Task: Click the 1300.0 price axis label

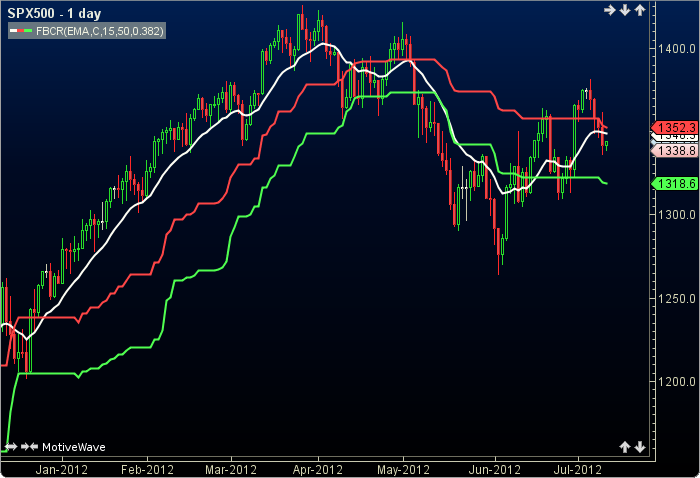Action: pyautogui.click(x=678, y=215)
